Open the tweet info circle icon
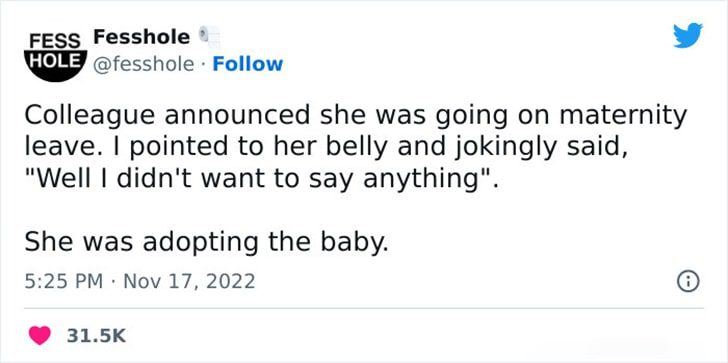The image size is (728, 363). (688, 281)
